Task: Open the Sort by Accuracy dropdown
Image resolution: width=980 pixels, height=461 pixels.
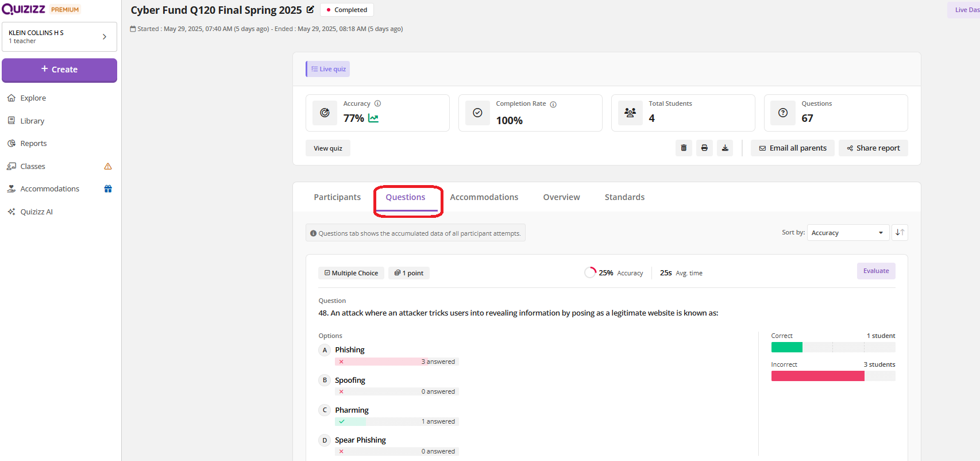Action: point(847,233)
